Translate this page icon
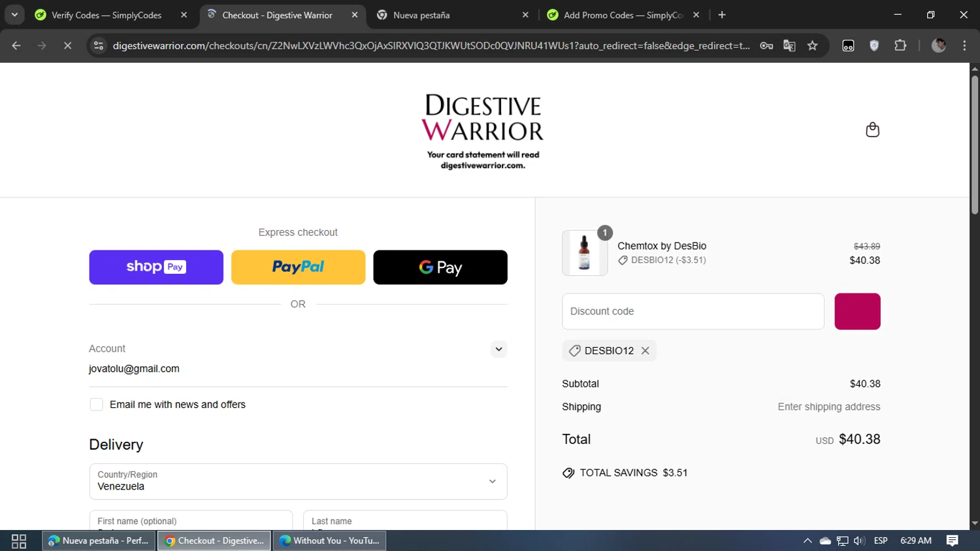980x551 pixels. click(789, 46)
